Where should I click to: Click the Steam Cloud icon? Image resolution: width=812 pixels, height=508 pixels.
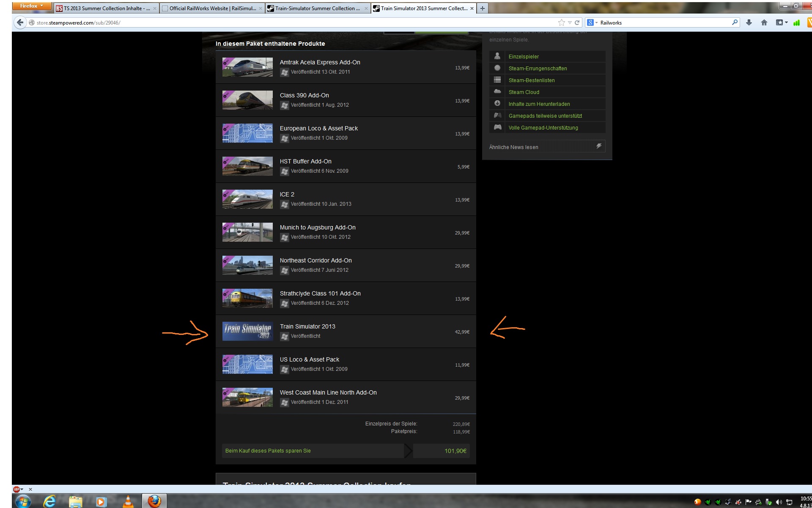497,92
